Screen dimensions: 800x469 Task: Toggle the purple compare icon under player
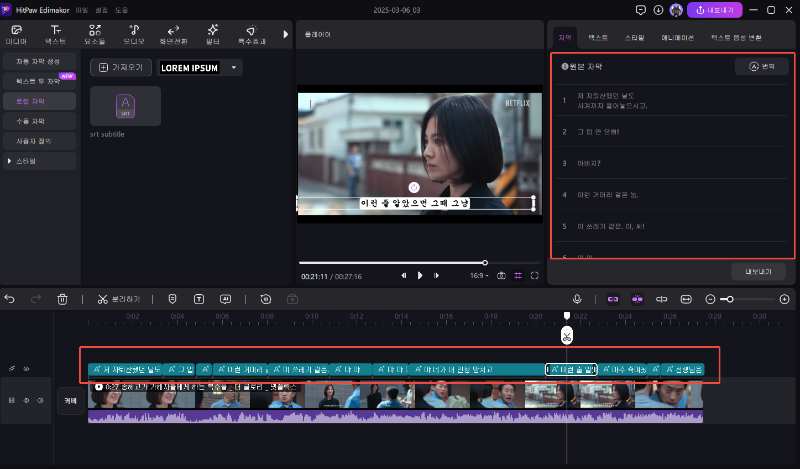tap(517, 275)
